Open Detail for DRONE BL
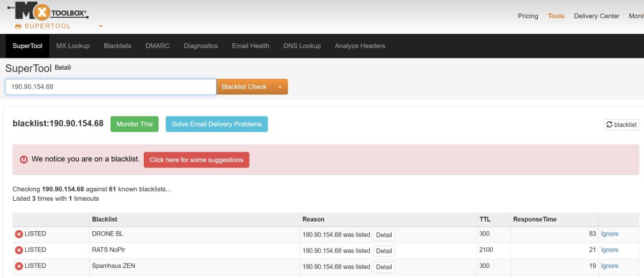Screen dimensions: 644x278 click(384, 235)
